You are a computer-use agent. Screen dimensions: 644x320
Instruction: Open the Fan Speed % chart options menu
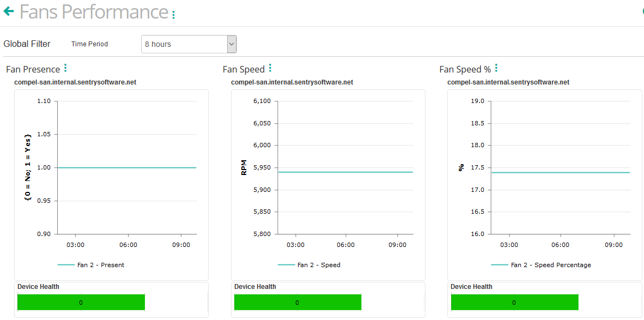tap(496, 68)
